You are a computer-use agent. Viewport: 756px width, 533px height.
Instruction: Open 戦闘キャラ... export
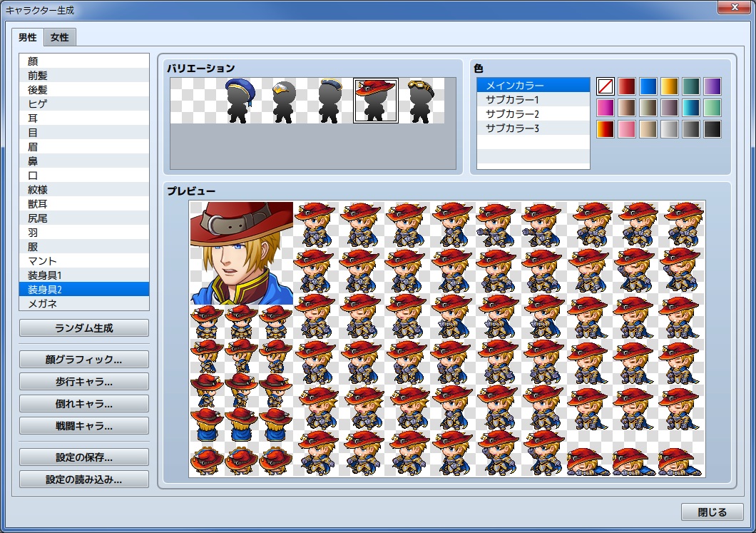[x=84, y=426]
